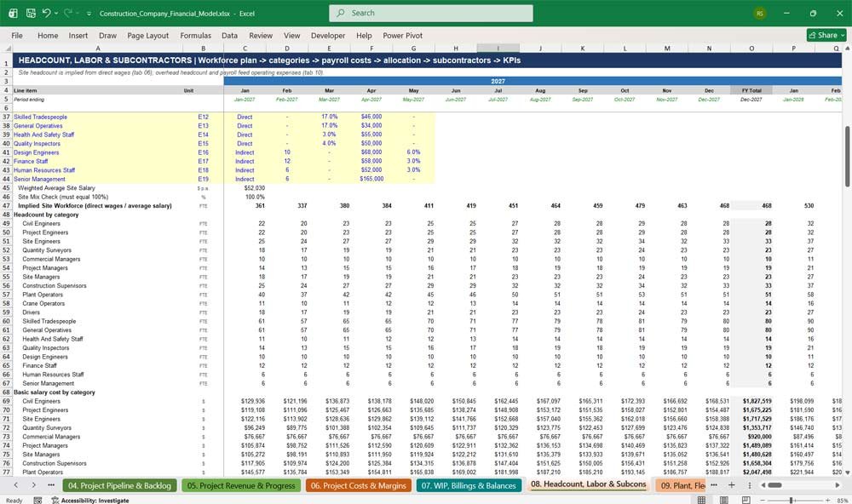
Task: Switch to the Formulas tab
Action: (x=196, y=35)
